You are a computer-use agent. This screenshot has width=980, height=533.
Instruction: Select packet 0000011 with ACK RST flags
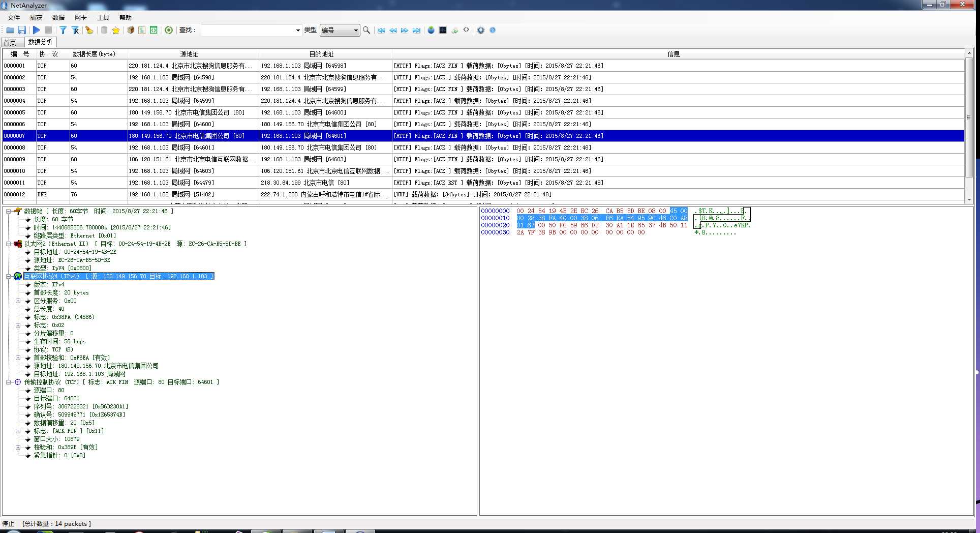pos(483,183)
